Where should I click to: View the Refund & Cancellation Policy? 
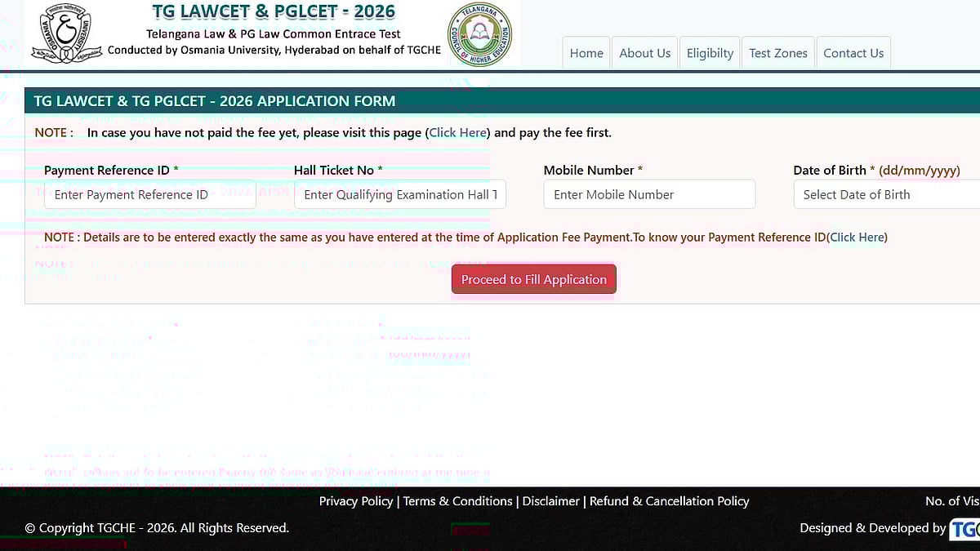669,501
